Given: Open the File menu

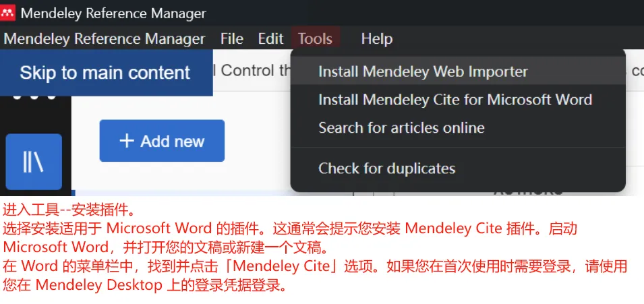Looking at the screenshot, I should [x=232, y=38].
